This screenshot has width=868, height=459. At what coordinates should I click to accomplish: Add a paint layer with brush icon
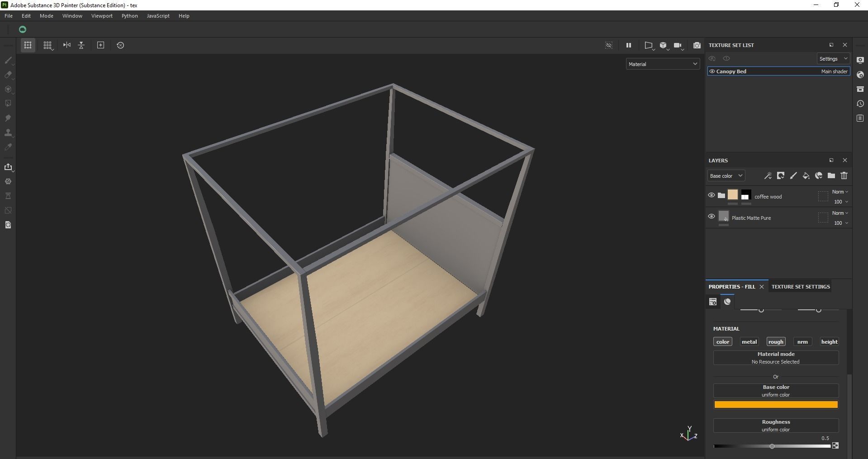(x=793, y=175)
